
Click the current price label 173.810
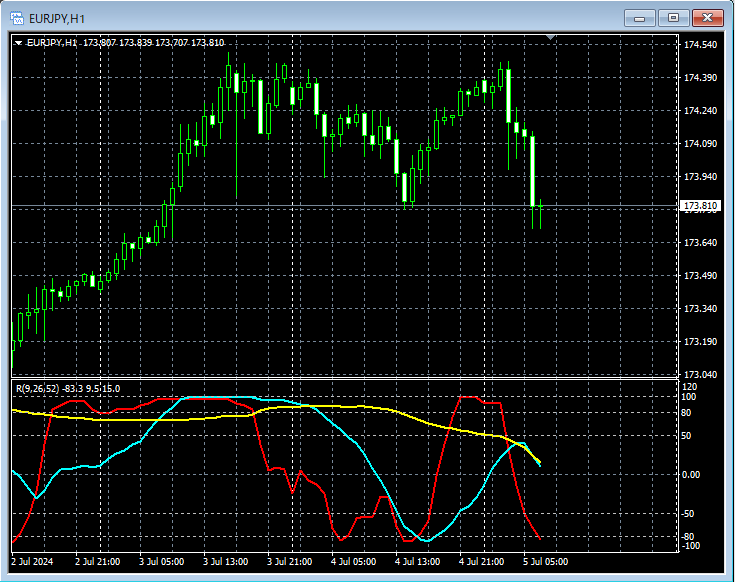pos(700,206)
